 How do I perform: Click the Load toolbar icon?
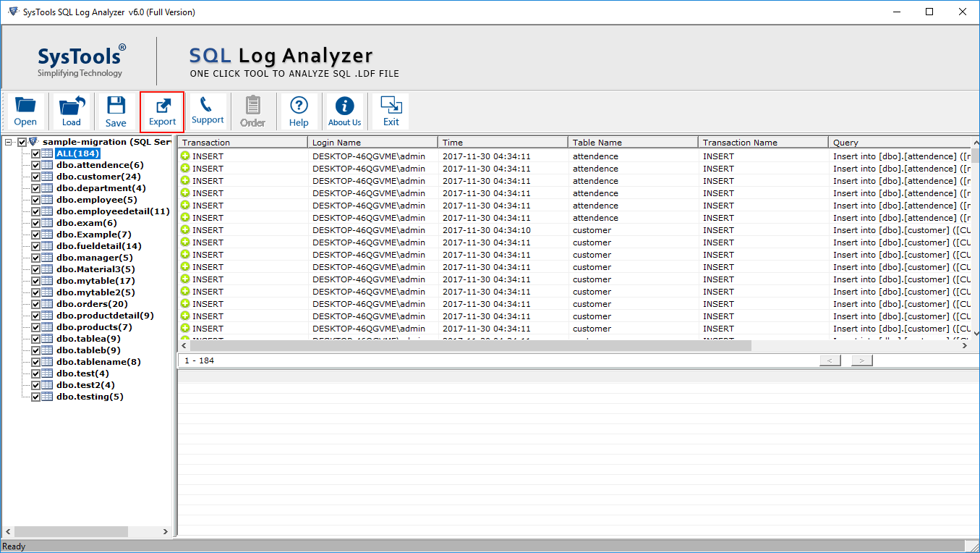coord(72,111)
